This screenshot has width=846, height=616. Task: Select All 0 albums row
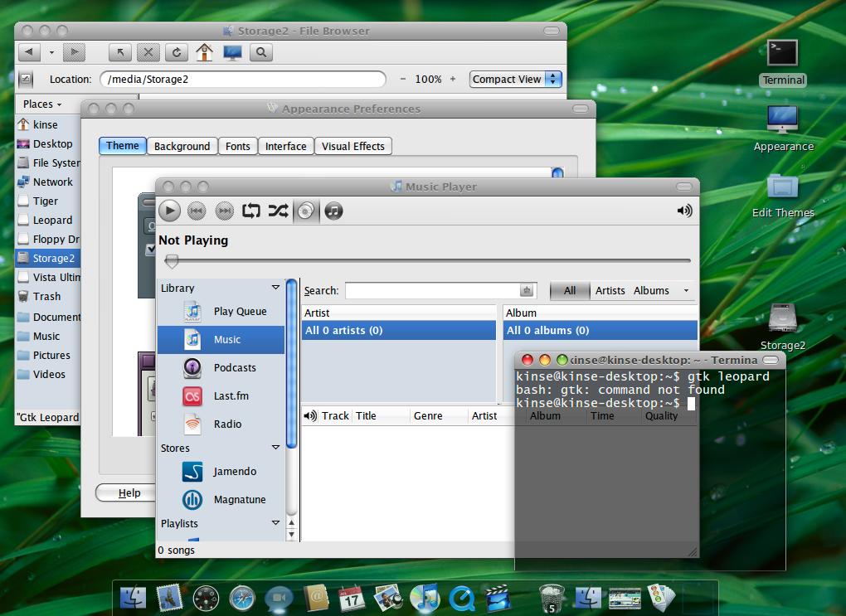tap(600, 330)
